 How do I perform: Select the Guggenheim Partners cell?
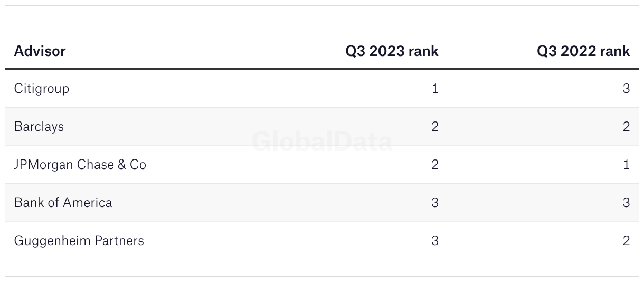point(79,241)
